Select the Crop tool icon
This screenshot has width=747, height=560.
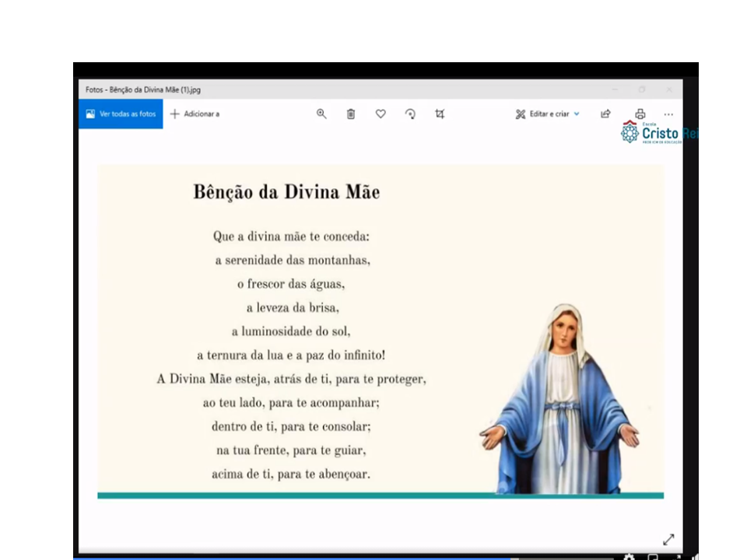[440, 114]
